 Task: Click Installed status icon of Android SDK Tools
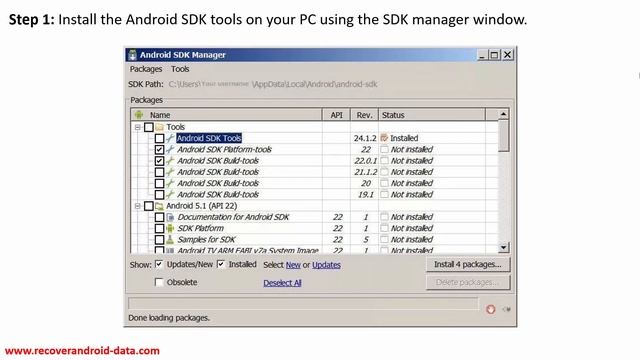pyautogui.click(x=384, y=138)
